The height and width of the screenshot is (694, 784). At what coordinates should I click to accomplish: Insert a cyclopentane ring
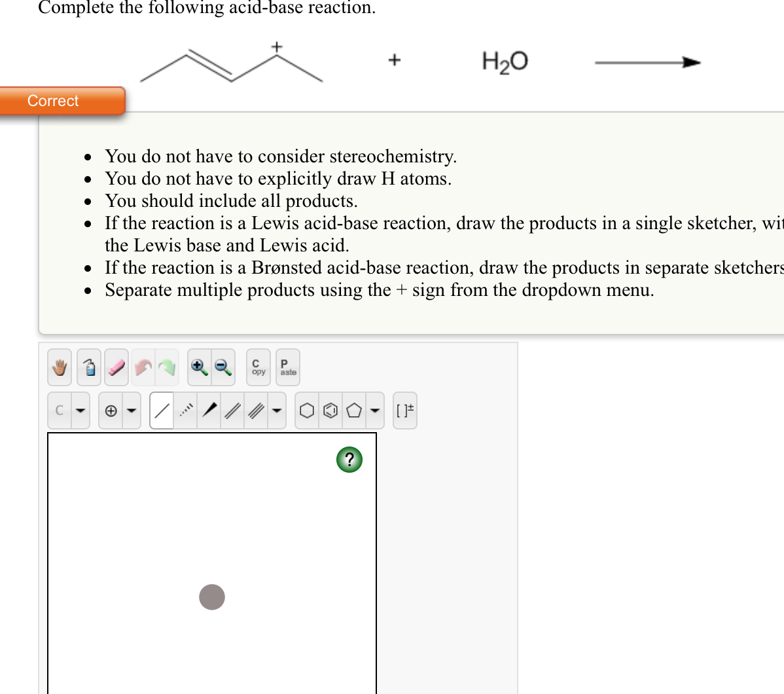(354, 411)
